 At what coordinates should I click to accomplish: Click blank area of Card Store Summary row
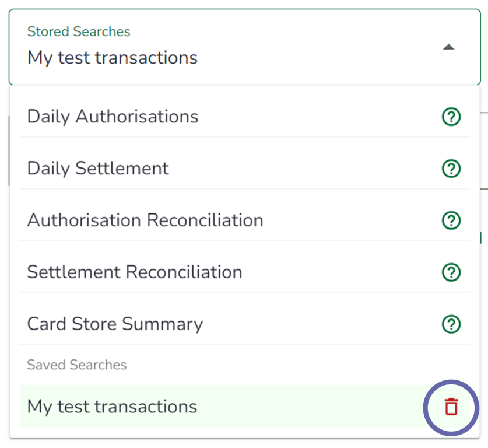pos(321,324)
